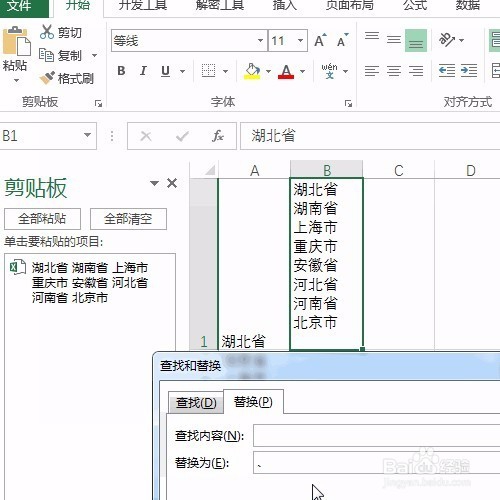Expand underline style arrow
Viewport: 500px width, 500px height.
tap(182, 71)
